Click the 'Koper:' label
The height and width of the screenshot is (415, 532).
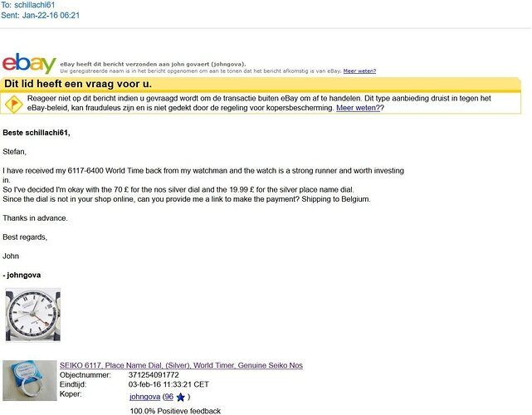point(71,394)
